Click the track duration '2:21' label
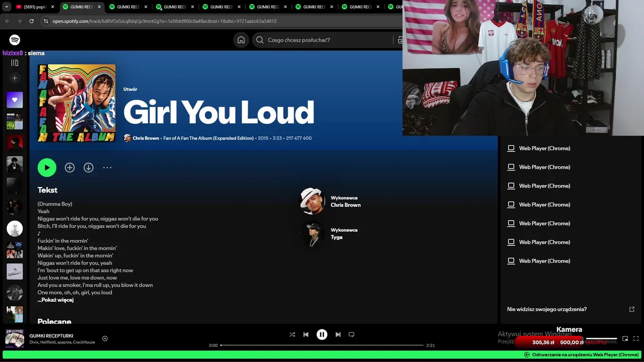Viewport: 644px width, 362px height. click(430, 345)
